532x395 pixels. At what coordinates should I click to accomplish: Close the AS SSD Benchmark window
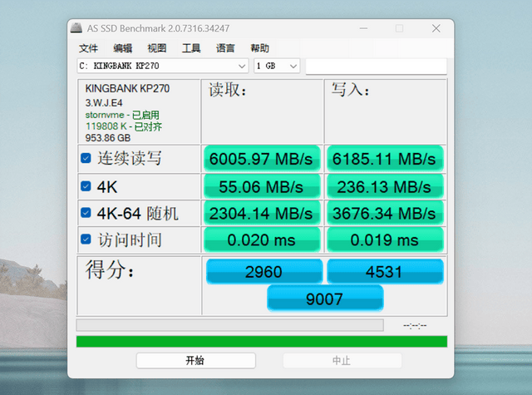click(436, 28)
